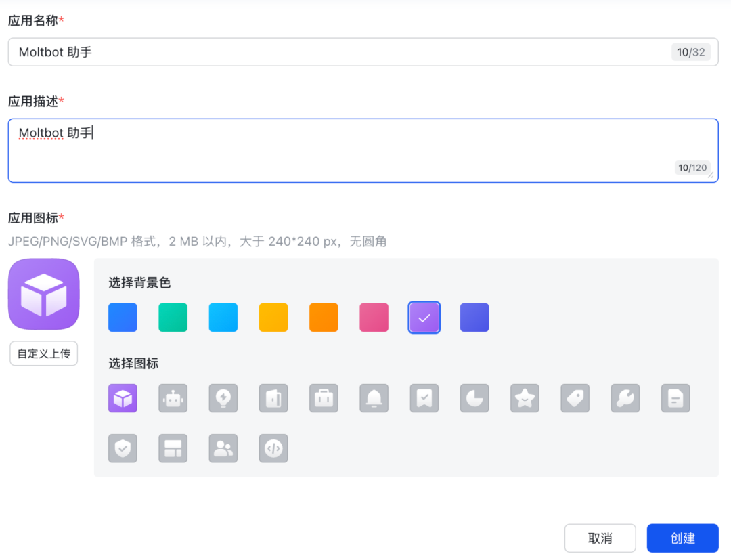Viewport: 731px width, 560px height.
Task: Click the 自定义上传 upload button
Action: [44, 353]
